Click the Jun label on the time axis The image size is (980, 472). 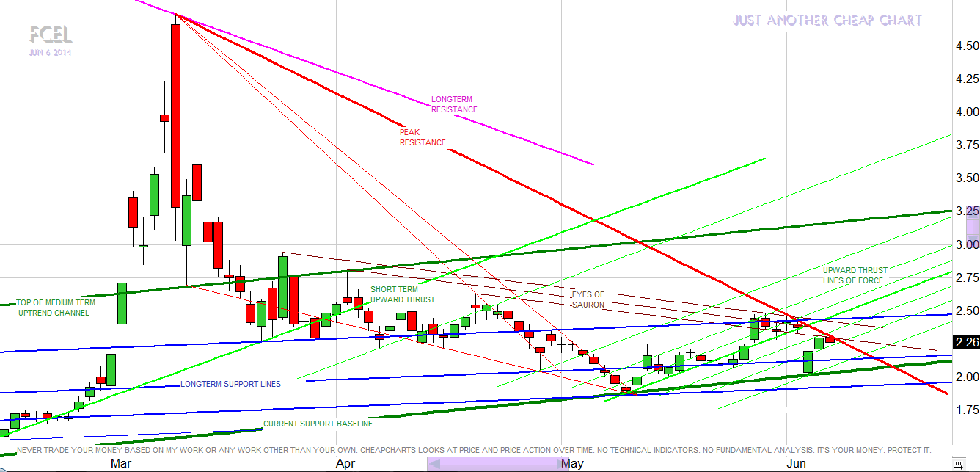tap(796, 464)
